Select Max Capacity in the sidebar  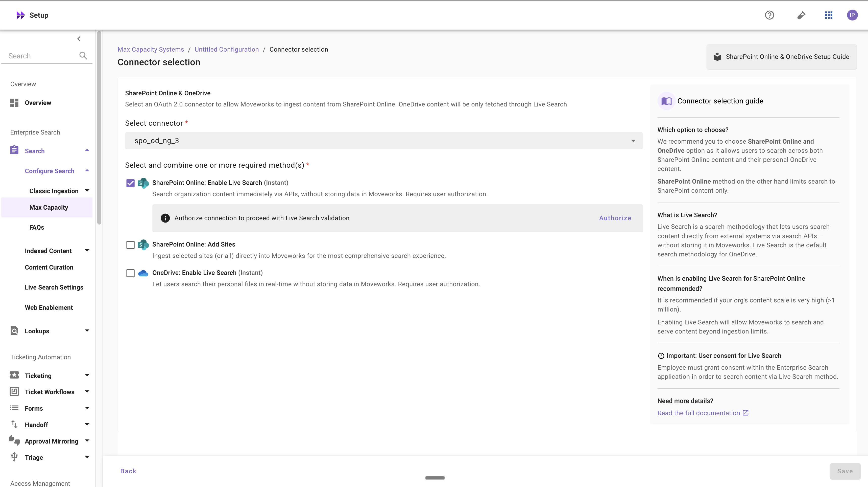coord(47,207)
